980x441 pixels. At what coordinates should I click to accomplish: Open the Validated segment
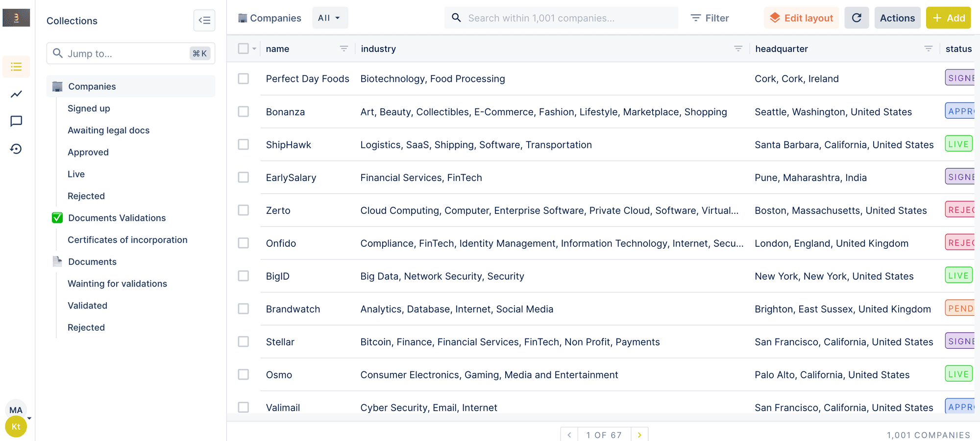point(87,306)
